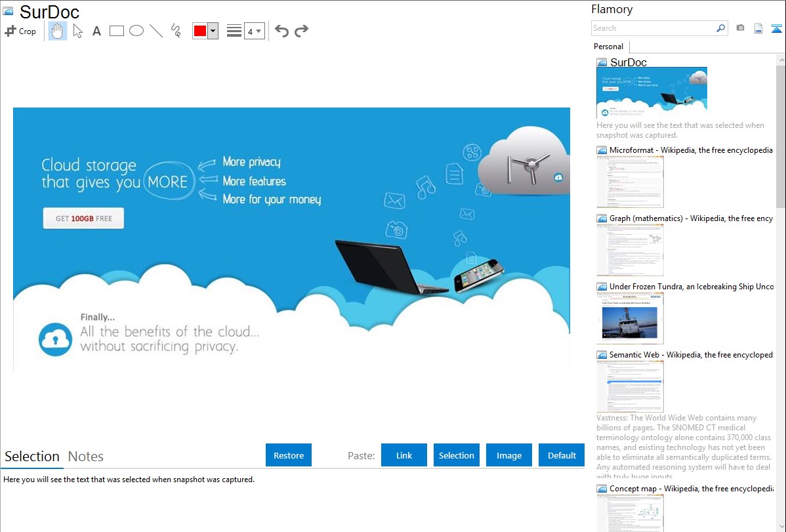This screenshot has height=532, width=786.
Task: Click the Paste Default button
Action: click(x=562, y=455)
